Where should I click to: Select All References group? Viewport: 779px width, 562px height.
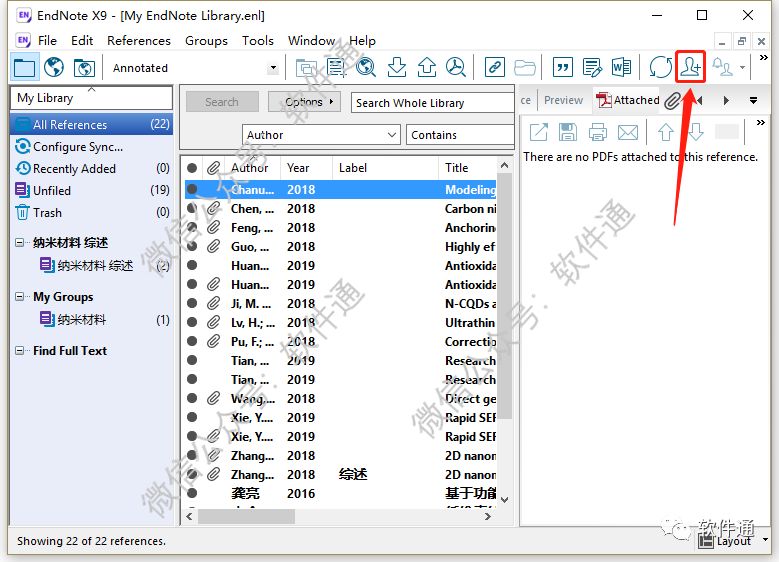91,124
